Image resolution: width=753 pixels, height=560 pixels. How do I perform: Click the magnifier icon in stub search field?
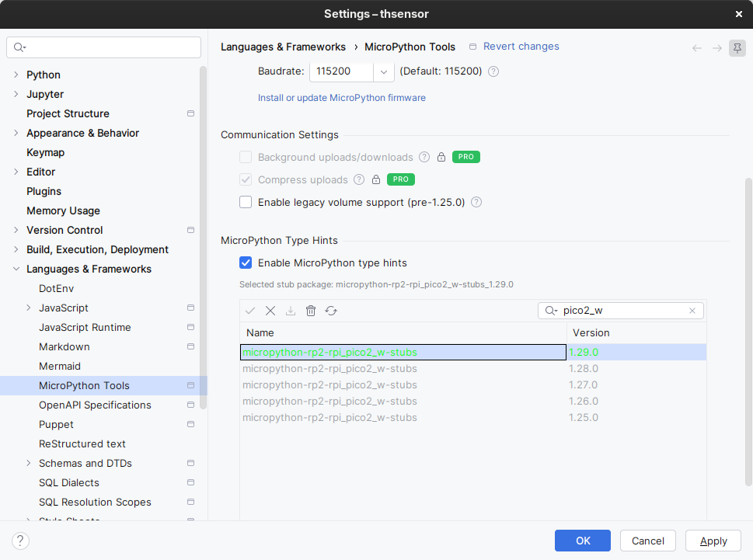pyautogui.click(x=551, y=311)
